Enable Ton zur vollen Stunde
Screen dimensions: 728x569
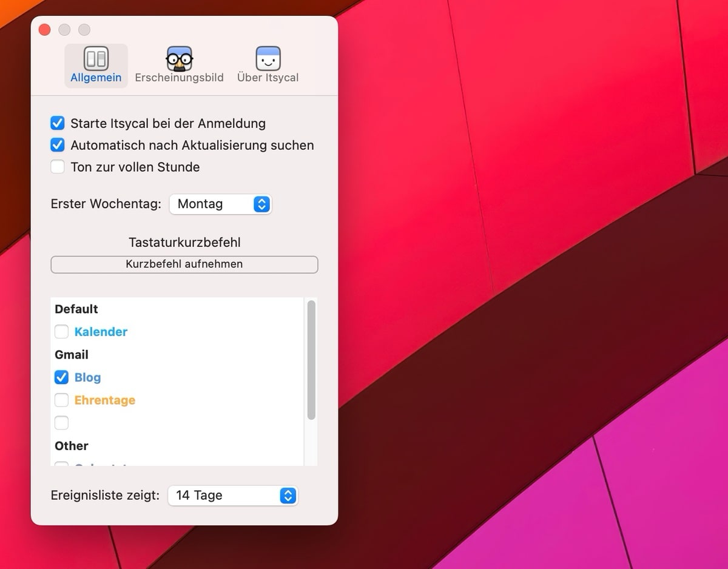(58, 167)
